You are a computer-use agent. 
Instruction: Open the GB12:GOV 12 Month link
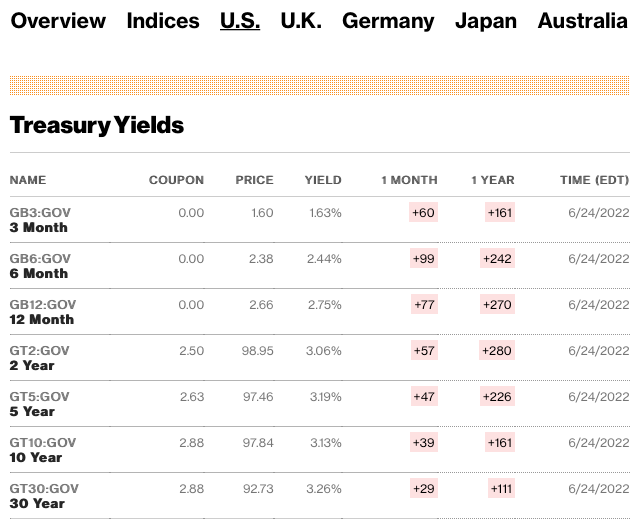pos(43,312)
